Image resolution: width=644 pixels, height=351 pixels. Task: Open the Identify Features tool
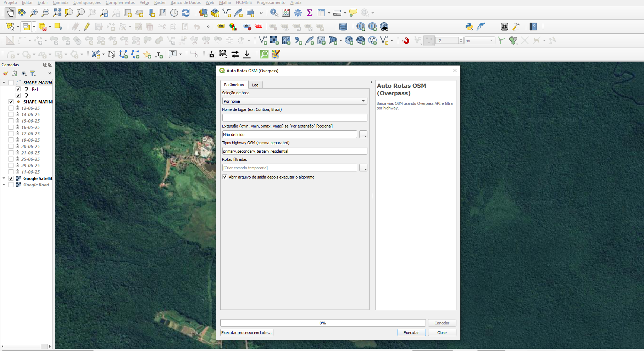click(x=274, y=13)
